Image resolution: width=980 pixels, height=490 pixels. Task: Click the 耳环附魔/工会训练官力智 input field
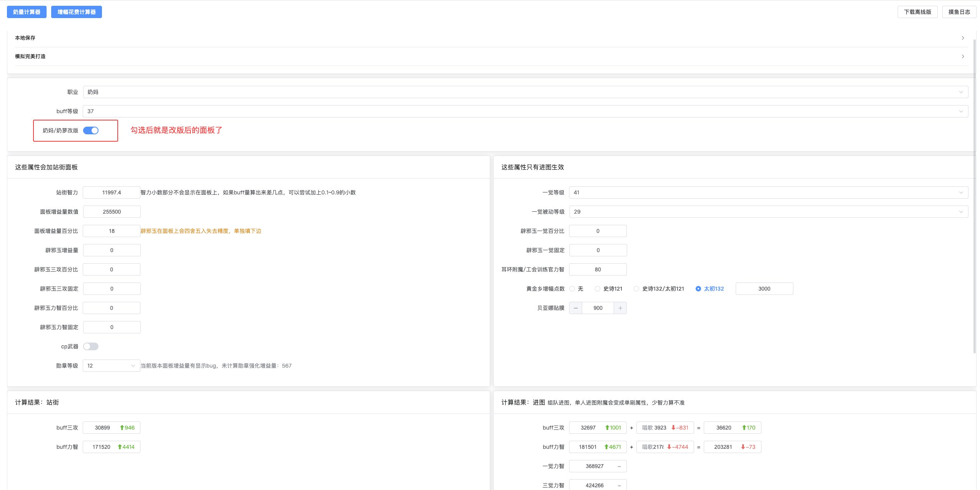point(598,269)
